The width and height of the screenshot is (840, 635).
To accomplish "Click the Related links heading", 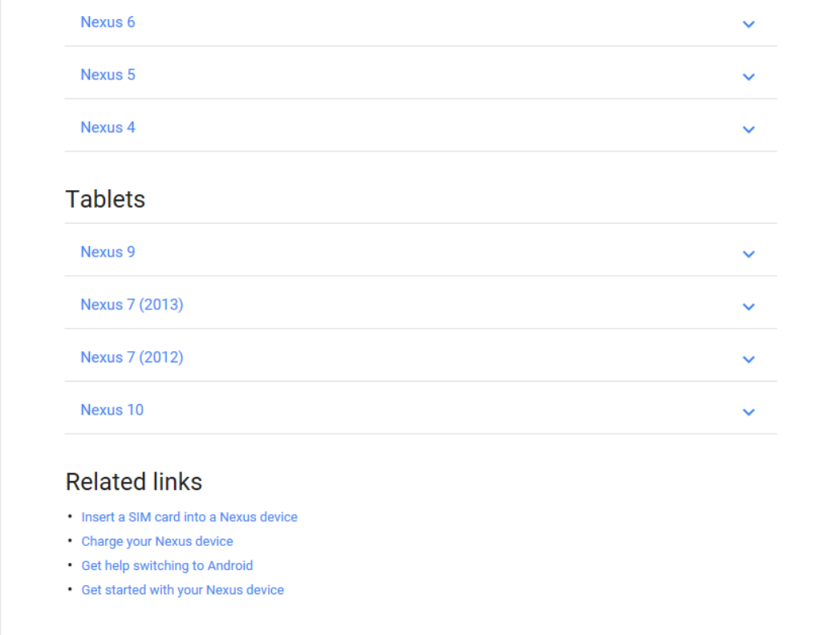I will [133, 481].
